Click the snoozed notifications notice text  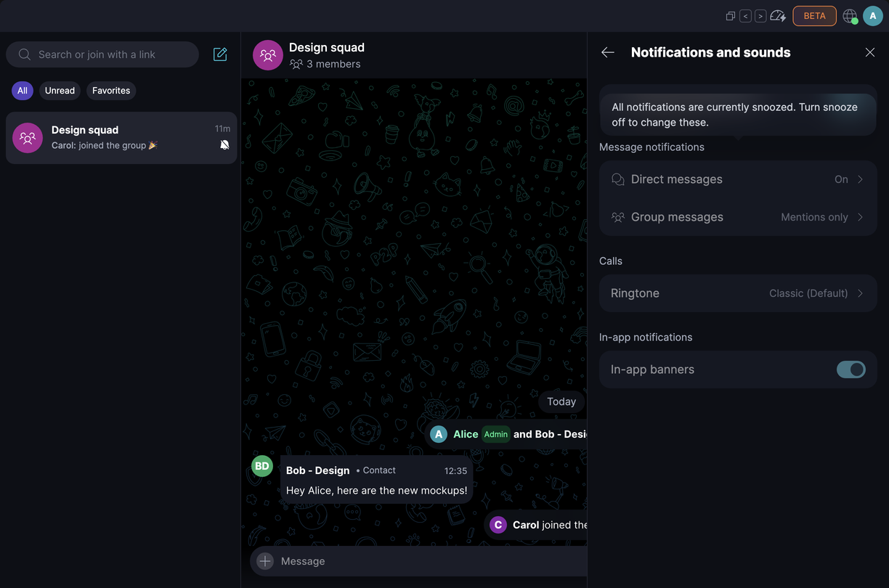coord(734,115)
